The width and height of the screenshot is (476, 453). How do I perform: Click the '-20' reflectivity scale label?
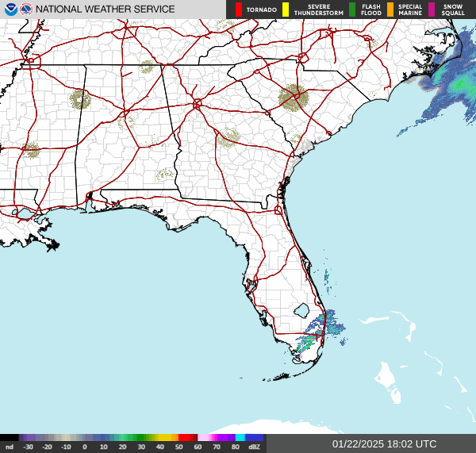47,447
